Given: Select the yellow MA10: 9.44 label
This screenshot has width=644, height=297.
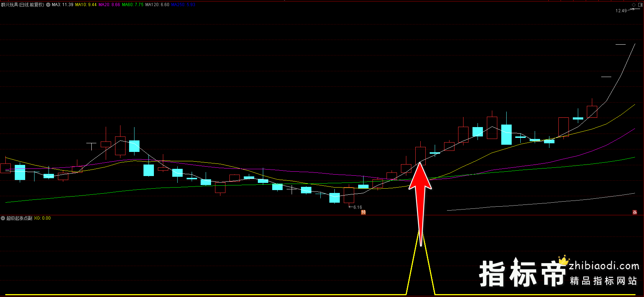Looking at the screenshot, I should point(86,5).
